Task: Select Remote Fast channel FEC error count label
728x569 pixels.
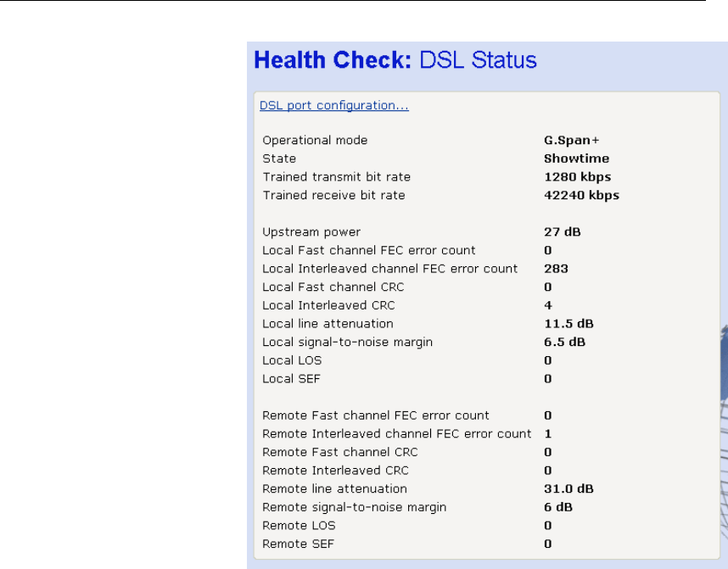Action: (x=376, y=416)
